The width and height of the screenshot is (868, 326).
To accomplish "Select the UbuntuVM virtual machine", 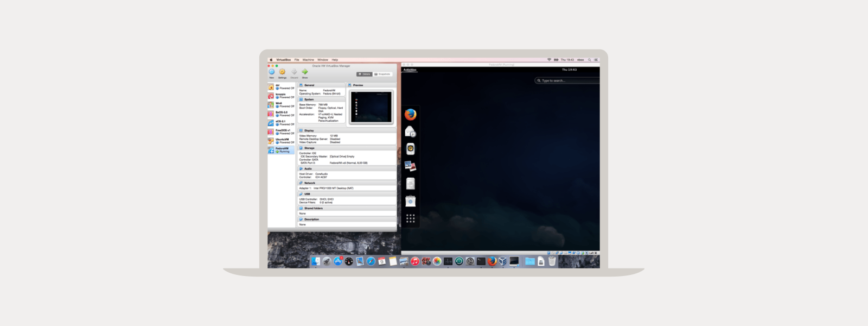I will pos(281,141).
